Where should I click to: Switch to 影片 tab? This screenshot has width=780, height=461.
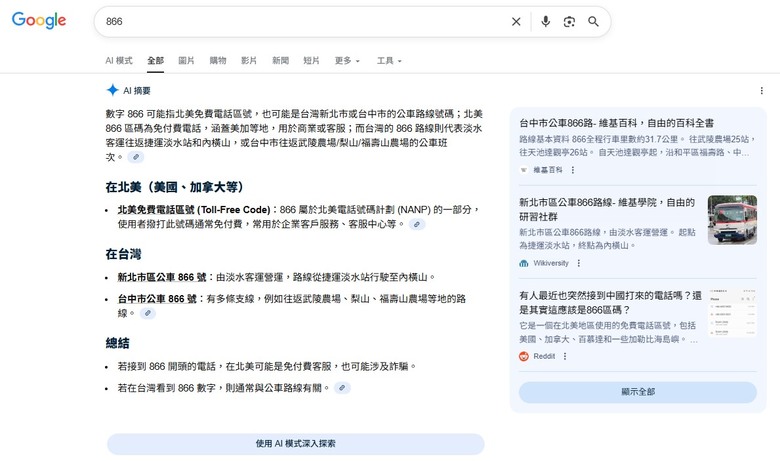coord(249,61)
